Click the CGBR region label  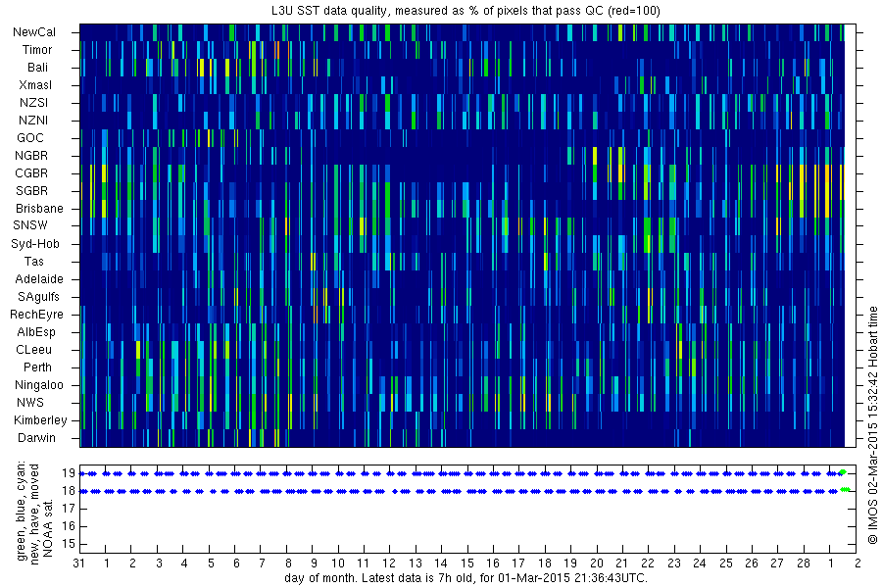click(x=31, y=173)
